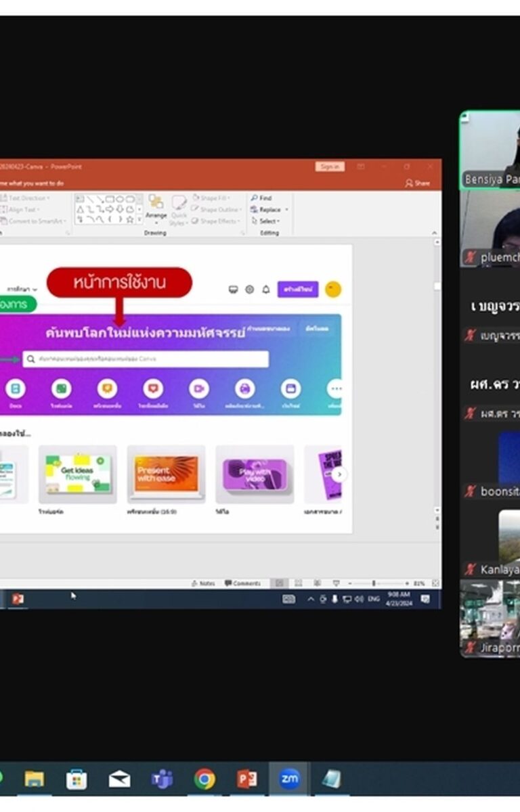Click Find in the Editing group
The width and height of the screenshot is (520, 812).
coord(261,198)
